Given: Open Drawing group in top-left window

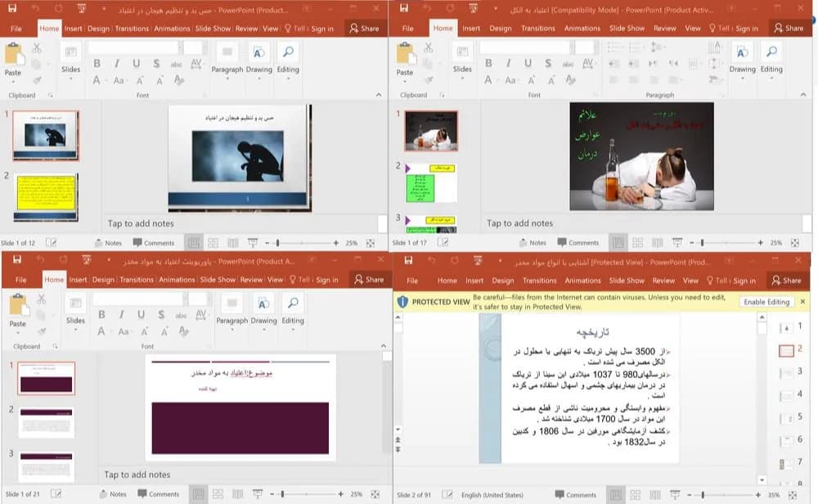Looking at the screenshot, I should [x=258, y=59].
